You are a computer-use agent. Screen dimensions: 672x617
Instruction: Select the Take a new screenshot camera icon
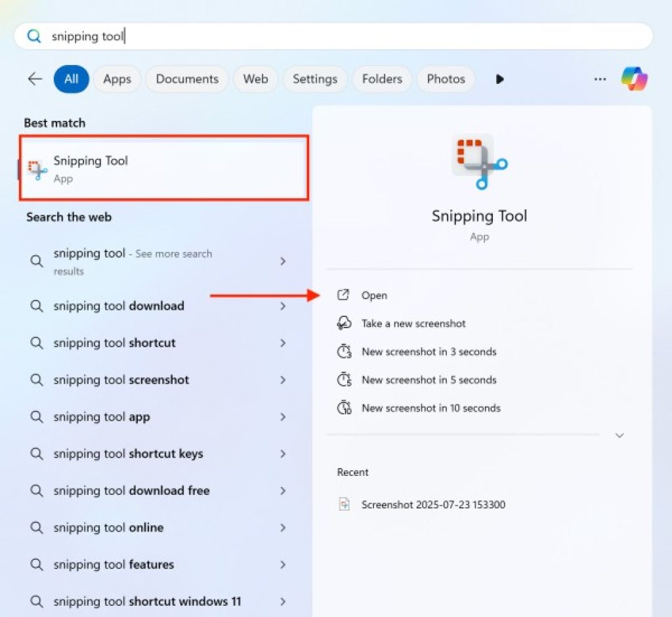coord(344,323)
